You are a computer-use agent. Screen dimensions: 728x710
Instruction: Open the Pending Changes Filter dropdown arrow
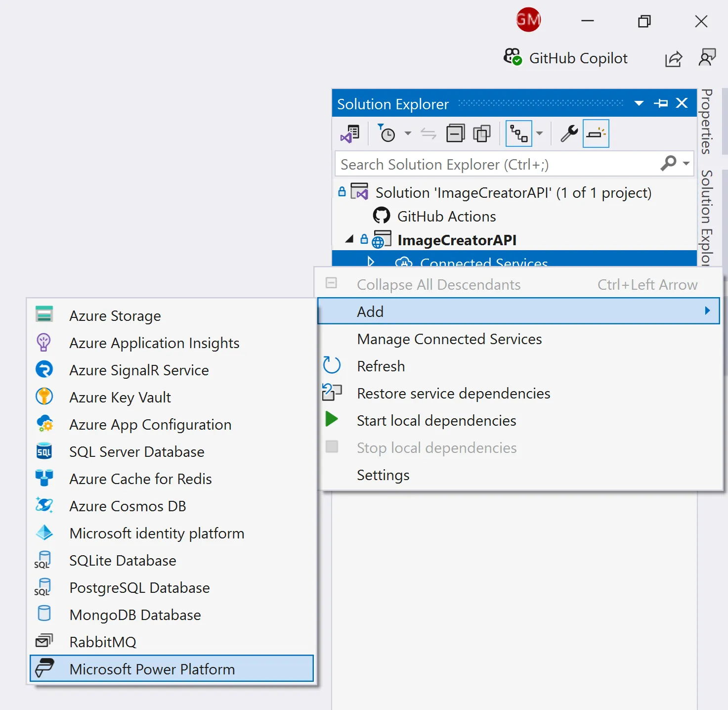tap(408, 133)
